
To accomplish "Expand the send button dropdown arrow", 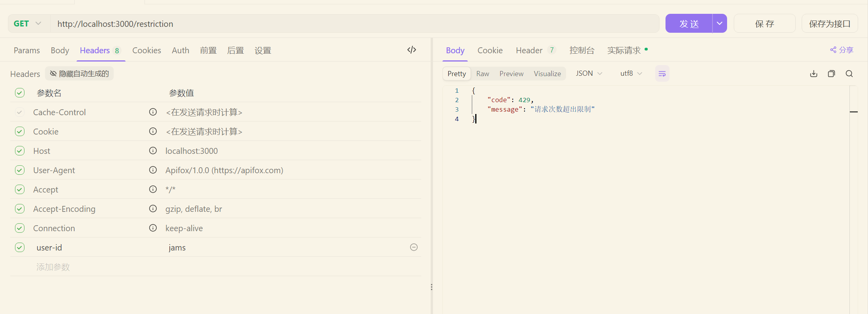I will tap(719, 24).
